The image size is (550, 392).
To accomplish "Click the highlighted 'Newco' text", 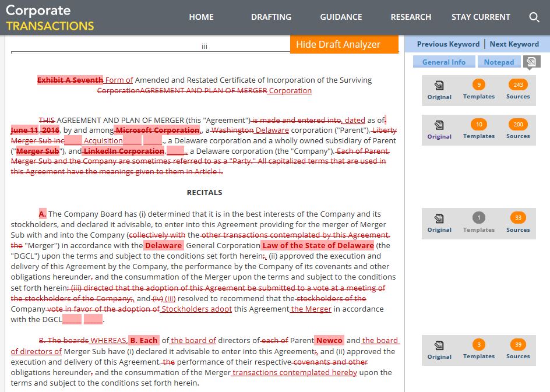I will pos(329,341).
